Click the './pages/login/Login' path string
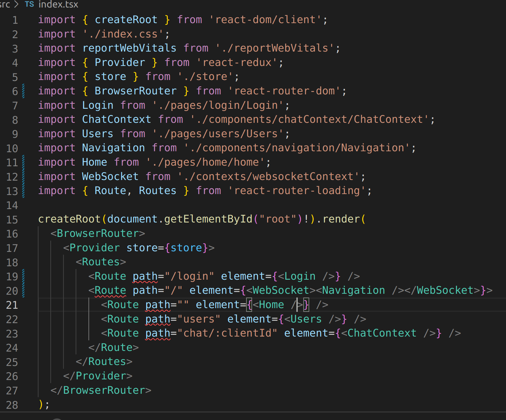This screenshot has height=420, width=506. (x=218, y=105)
